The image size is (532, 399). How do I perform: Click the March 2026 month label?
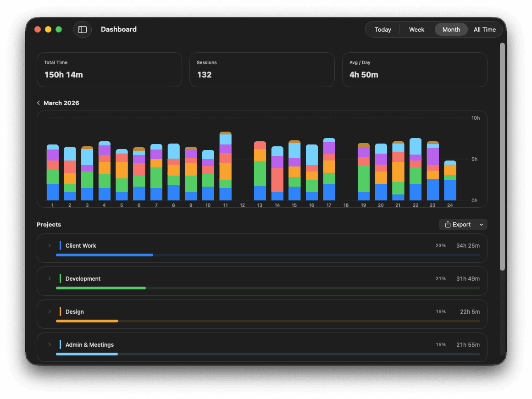(61, 103)
